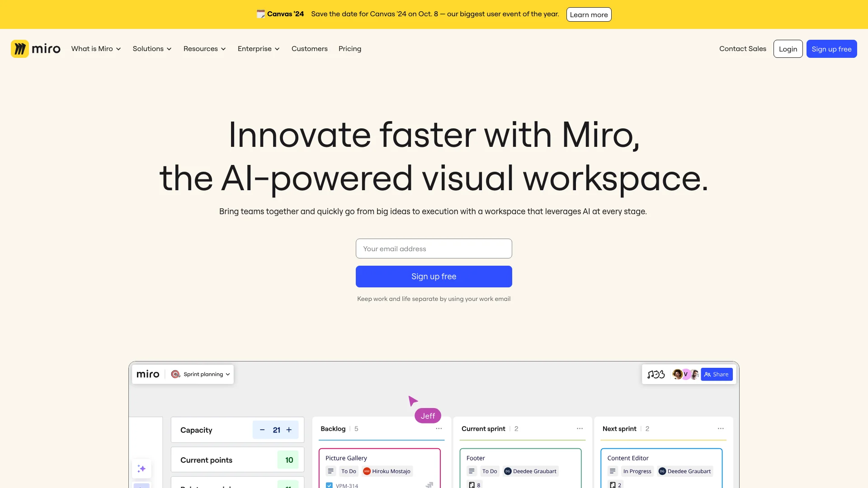Click the Backlog column title
This screenshot has width=868, height=488.
[x=333, y=428]
